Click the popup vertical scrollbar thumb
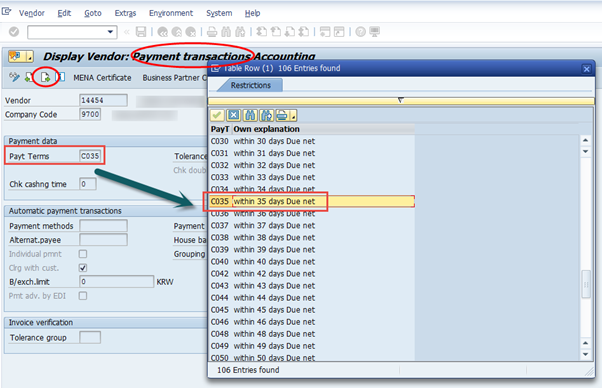 [x=586, y=284]
